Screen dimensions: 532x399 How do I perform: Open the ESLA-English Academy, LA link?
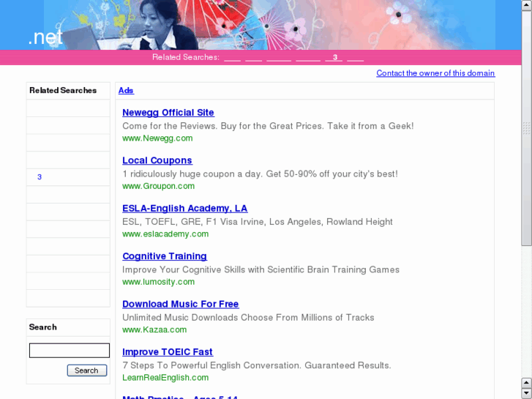tap(185, 208)
